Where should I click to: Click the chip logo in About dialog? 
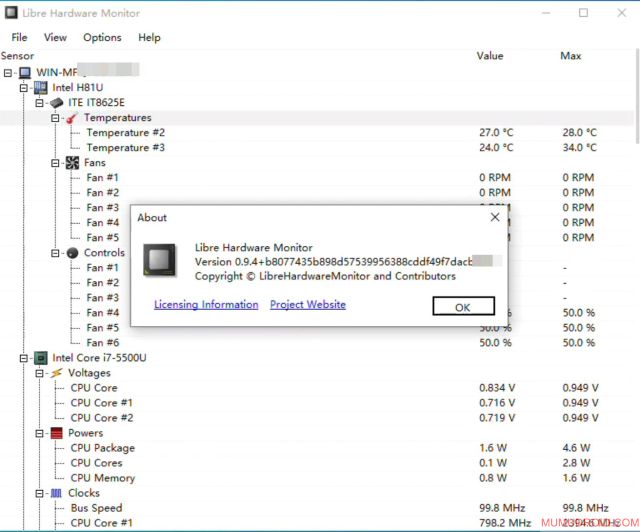[160, 260]
